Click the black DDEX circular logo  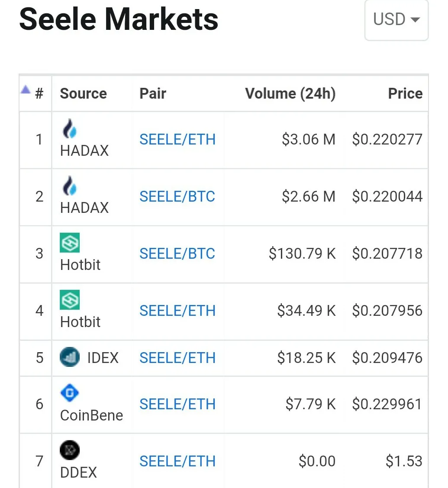pos(70,450)
